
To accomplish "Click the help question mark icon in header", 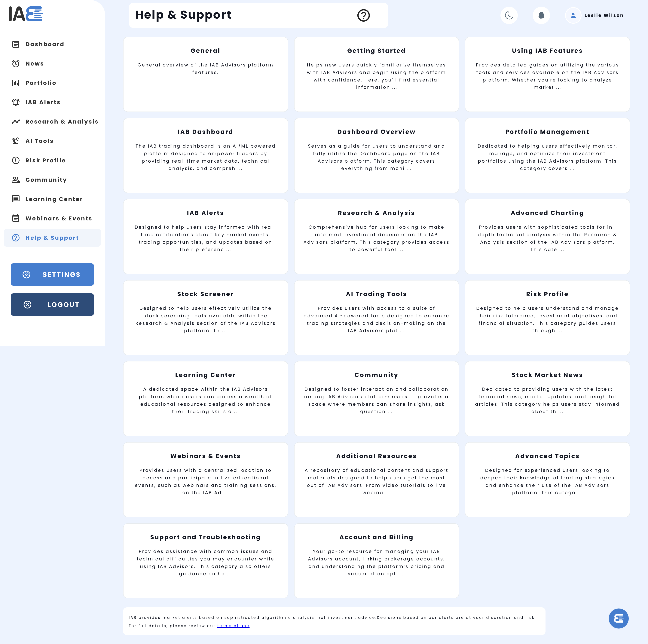I will [363, 15].
